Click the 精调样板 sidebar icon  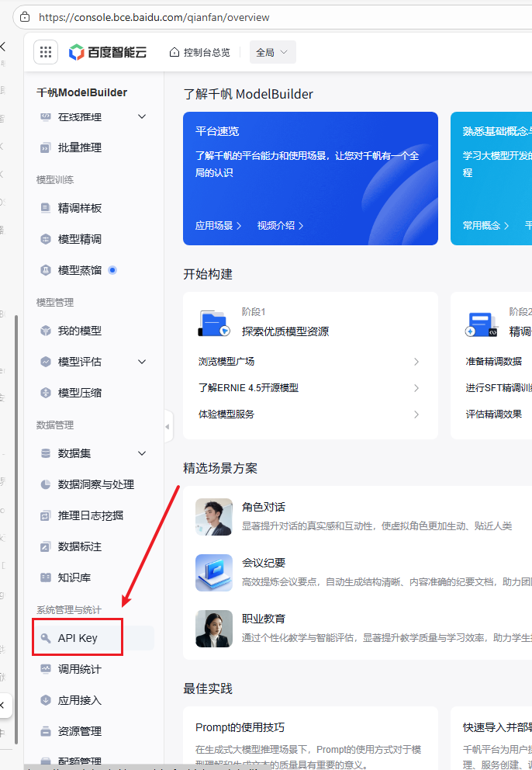click(x=46, y=208)
